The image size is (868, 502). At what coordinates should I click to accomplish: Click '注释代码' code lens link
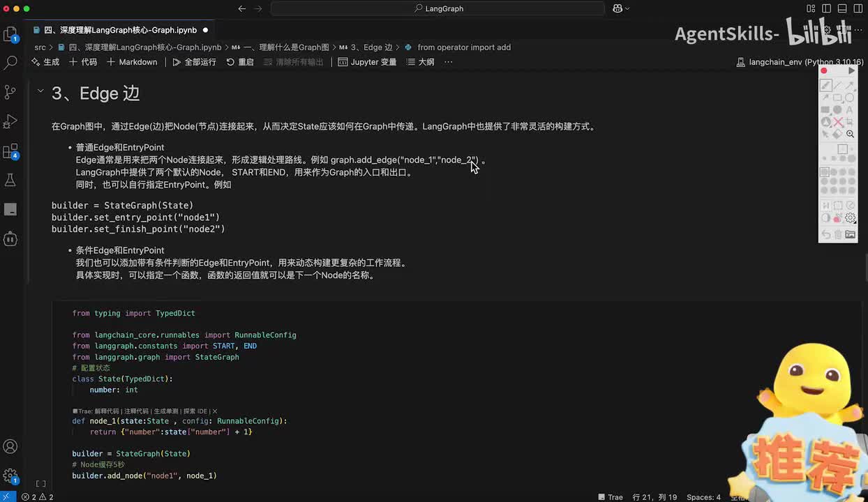click(x=136, y=411)
